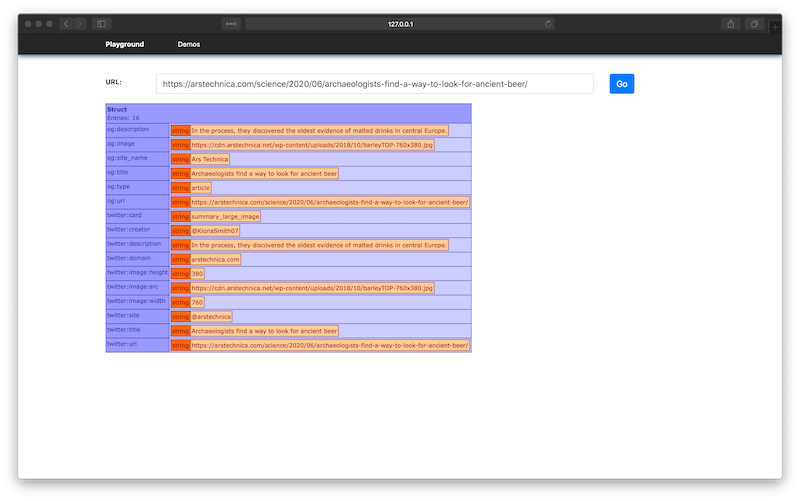
Task: Click the 'summary_large_image' value
Action: click(226, 216)
